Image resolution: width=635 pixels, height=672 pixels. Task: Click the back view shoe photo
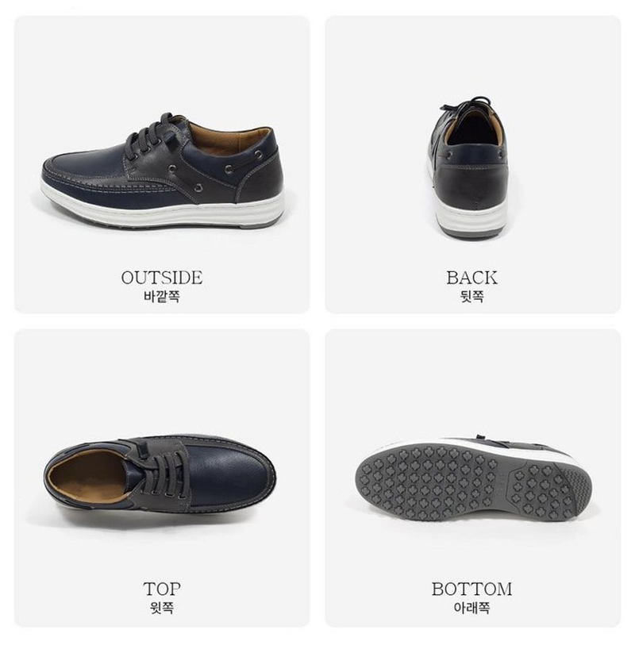click(x=468, y=167)
